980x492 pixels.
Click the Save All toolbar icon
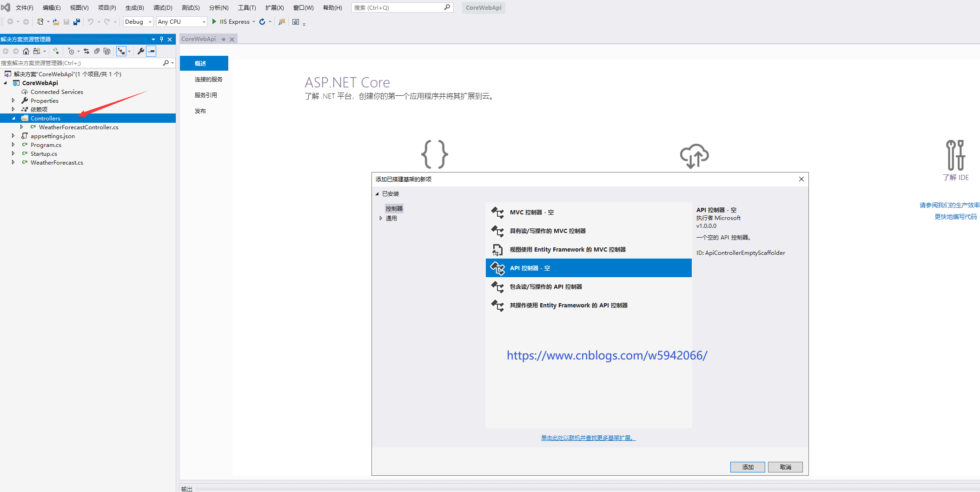coord(77,22)
